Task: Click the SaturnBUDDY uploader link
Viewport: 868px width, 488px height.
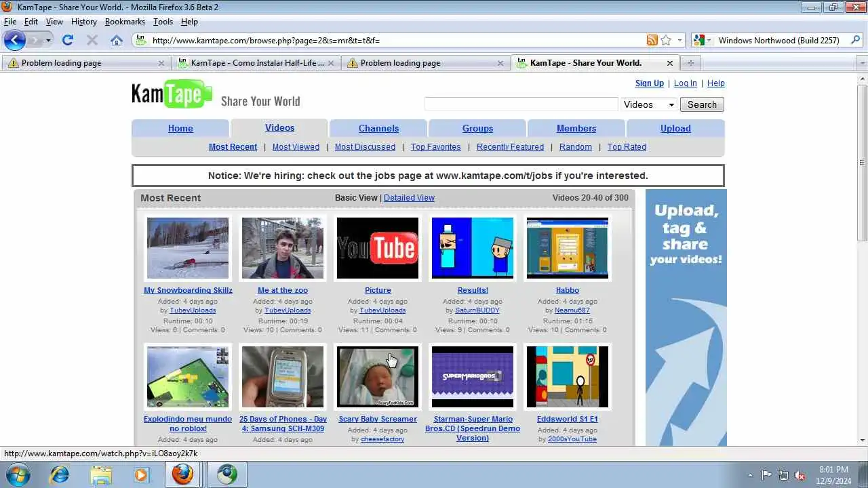Action: [477, 310]
